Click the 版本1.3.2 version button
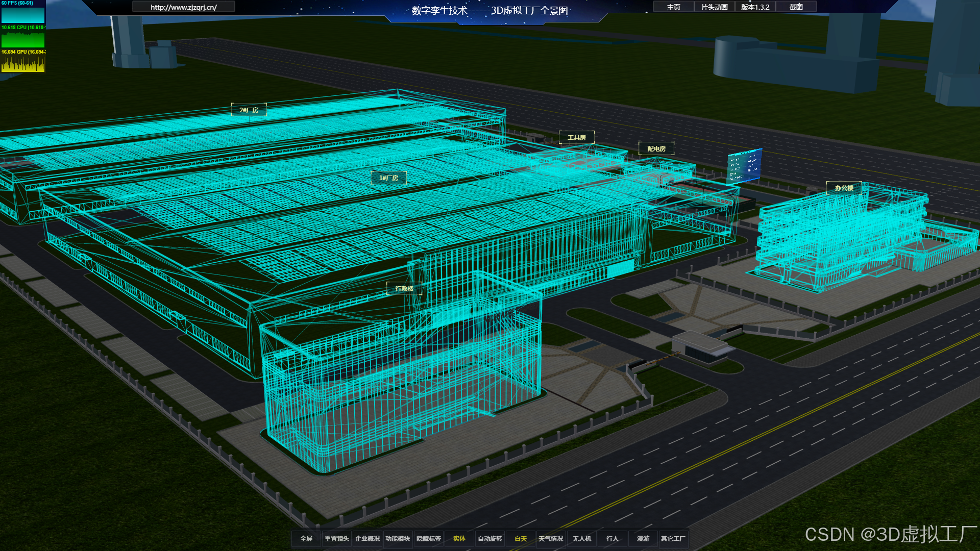This screenshot has width=980, height=551. pos(755,7)
